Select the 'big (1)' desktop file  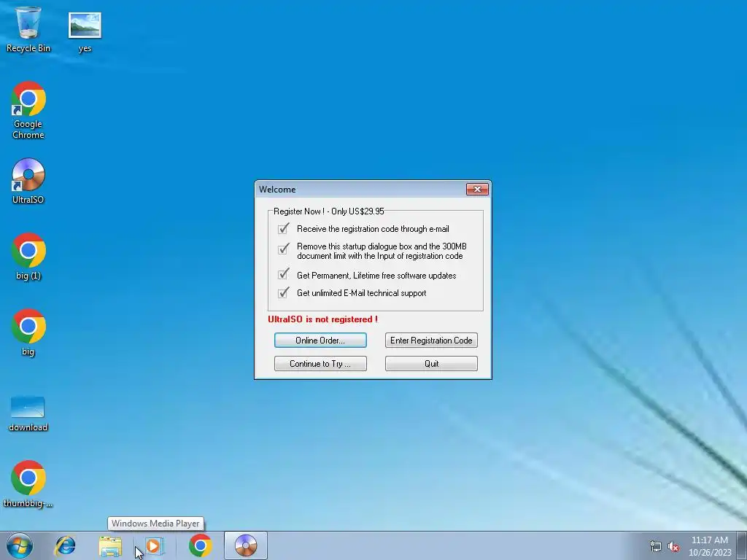tap(28, 257)
